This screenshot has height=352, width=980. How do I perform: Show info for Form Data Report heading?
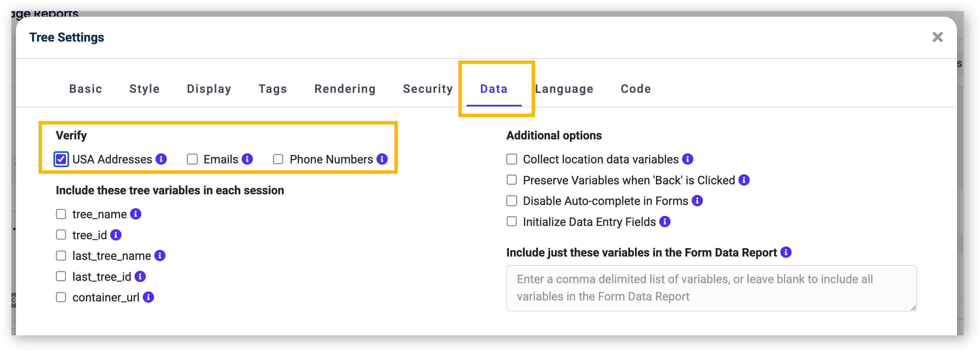click(x=786, y=252)
